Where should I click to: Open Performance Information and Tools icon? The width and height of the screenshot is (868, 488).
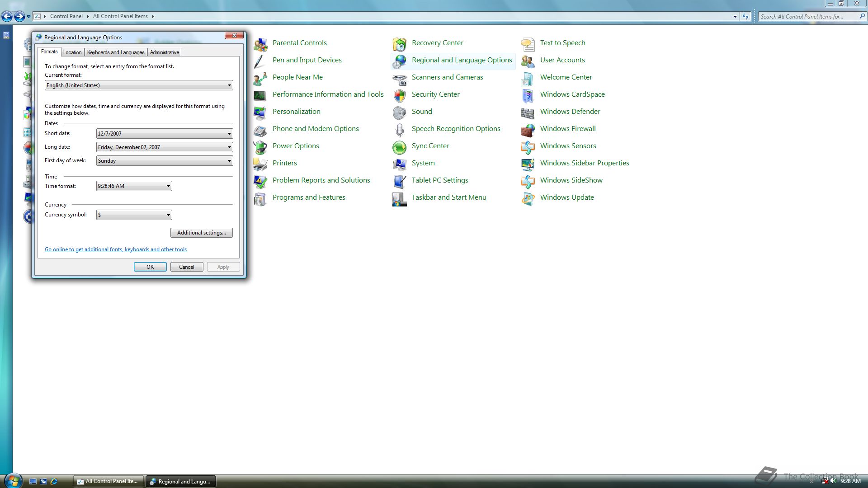260,96
